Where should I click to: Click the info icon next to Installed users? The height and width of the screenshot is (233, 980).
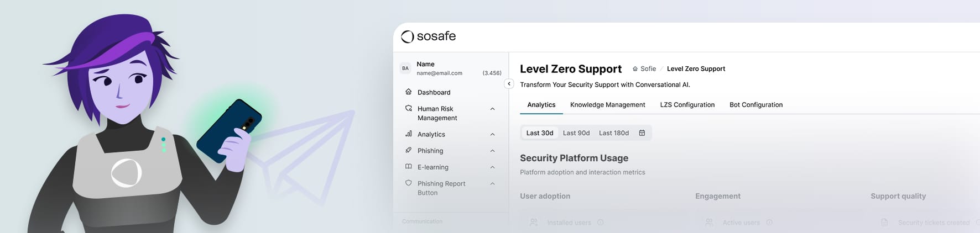pos(600,223)
